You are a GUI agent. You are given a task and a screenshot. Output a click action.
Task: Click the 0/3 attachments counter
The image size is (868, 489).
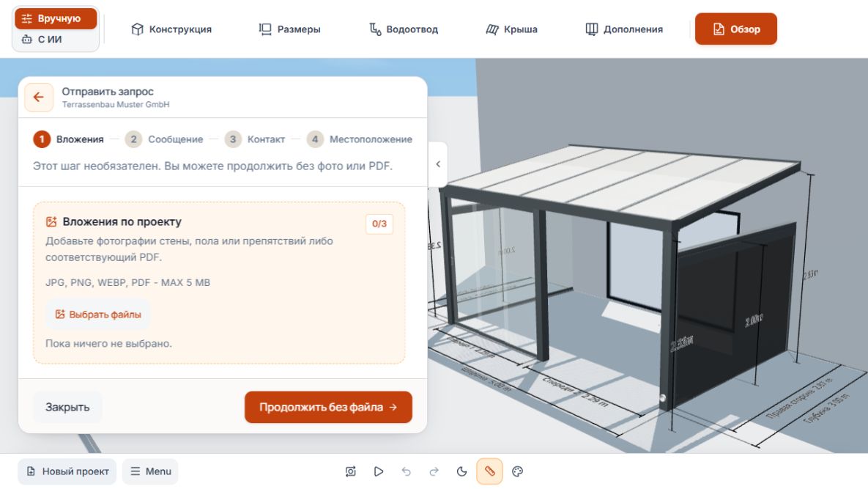(379, 224)
